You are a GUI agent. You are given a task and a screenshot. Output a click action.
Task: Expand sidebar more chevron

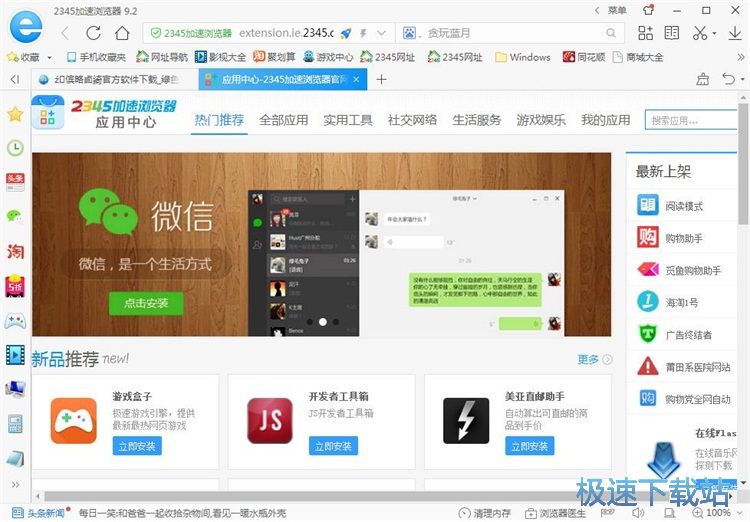coord(15,485)
